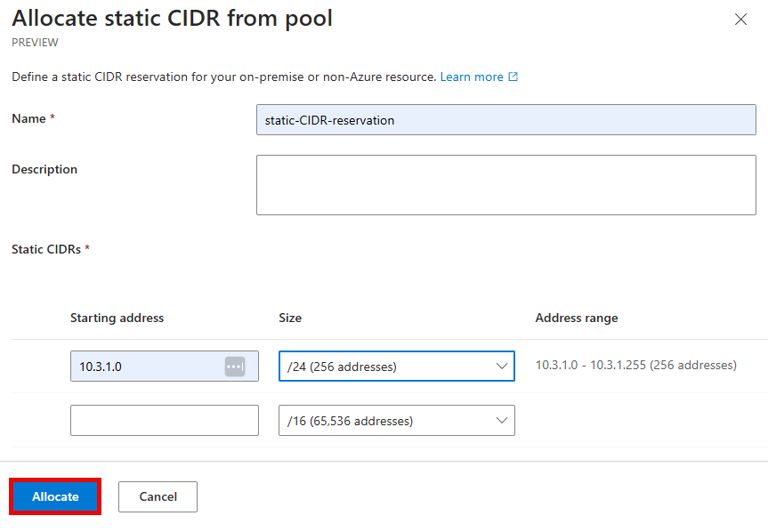Screen dimensions: 768x532
Task: Click the Name field label
Action: pos(28,118)
